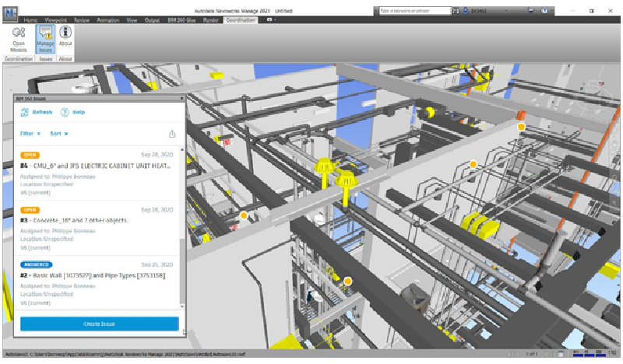This screenshot has height=364, width=623.
Task: Click the export/share icon in issues panel
Action: (x=172, y=134)
